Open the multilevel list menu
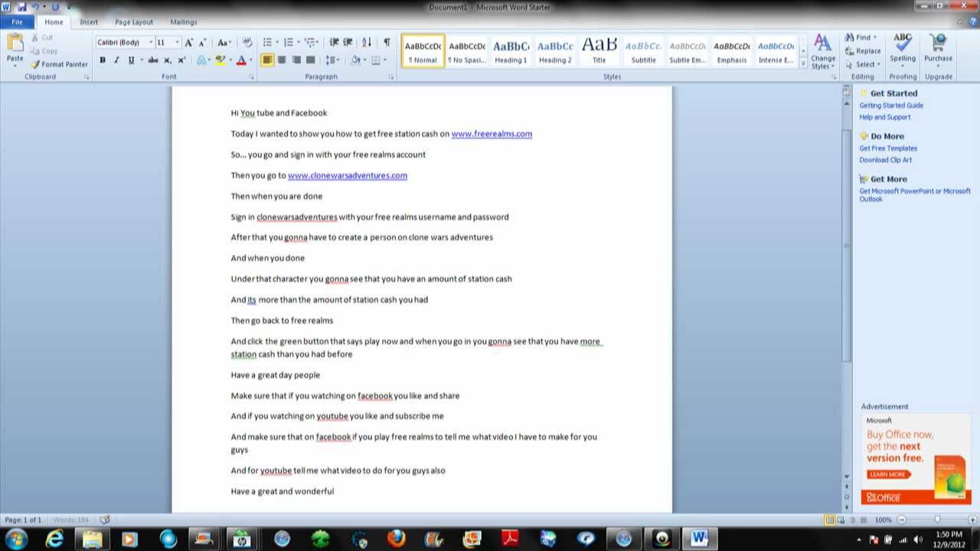This screenshot has width=980, height=551. pyautogui.click(x=312, y=43)
